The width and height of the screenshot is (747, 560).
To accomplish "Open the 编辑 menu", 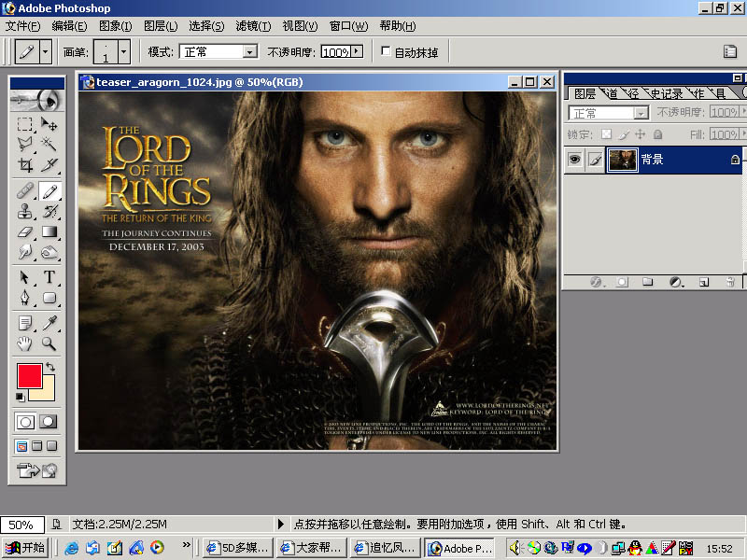I will click(x=69, y=26).
